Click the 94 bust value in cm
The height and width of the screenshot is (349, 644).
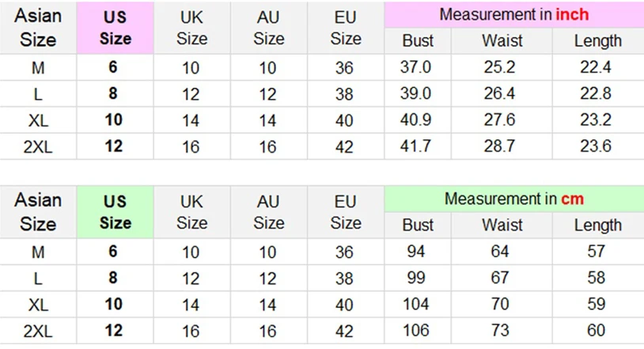coord(415,252)
